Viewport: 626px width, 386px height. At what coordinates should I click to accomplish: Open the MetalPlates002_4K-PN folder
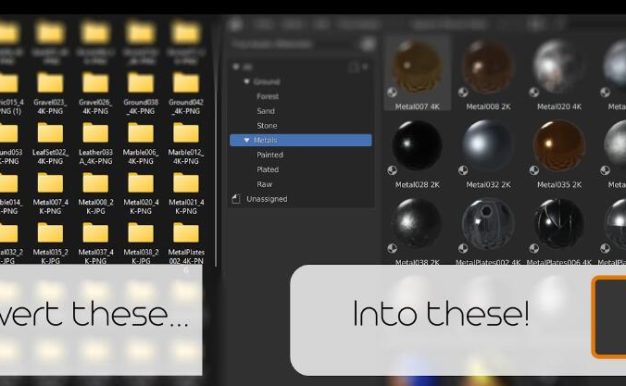[x=186, y=243]
